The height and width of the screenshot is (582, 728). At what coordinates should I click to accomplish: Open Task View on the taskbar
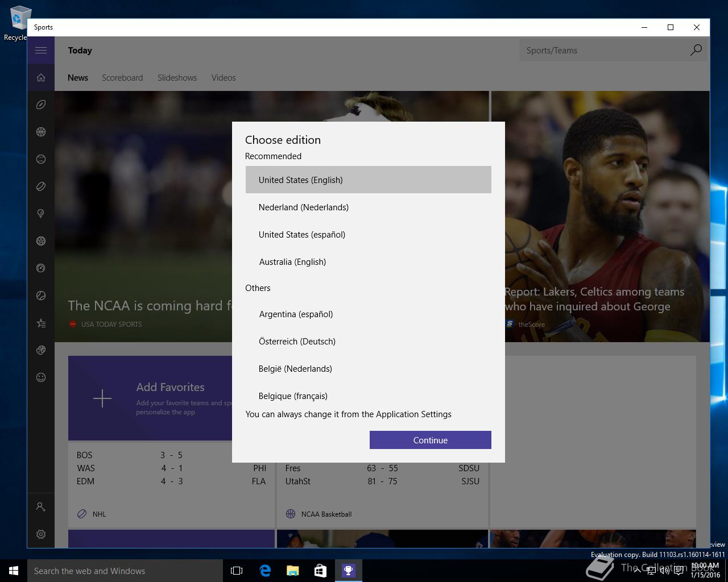(237, 571)
